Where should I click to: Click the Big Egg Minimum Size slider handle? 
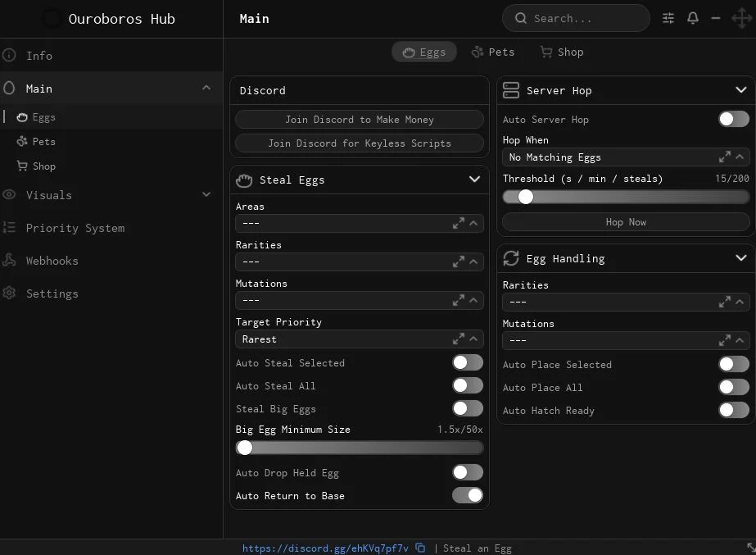[245, 448]
